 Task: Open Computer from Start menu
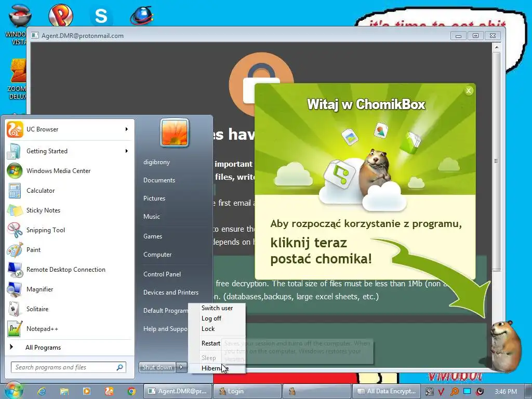pyautogui.click(x=157, y=255)
